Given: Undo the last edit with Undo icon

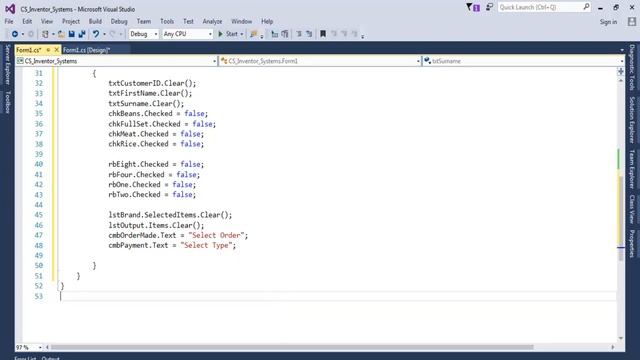Looking at the screenshot, I should pyautogui.click(x=96, y=34).
